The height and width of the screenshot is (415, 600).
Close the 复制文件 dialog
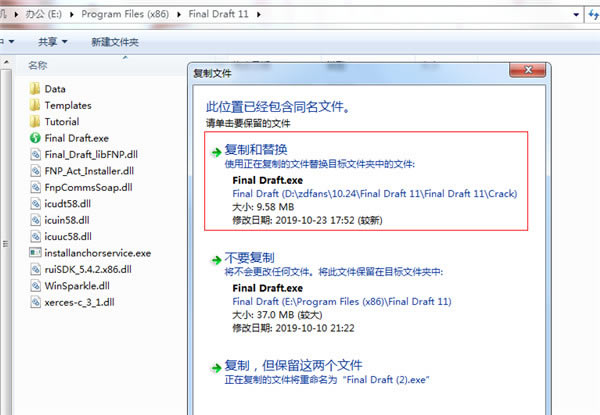point(529,70)
